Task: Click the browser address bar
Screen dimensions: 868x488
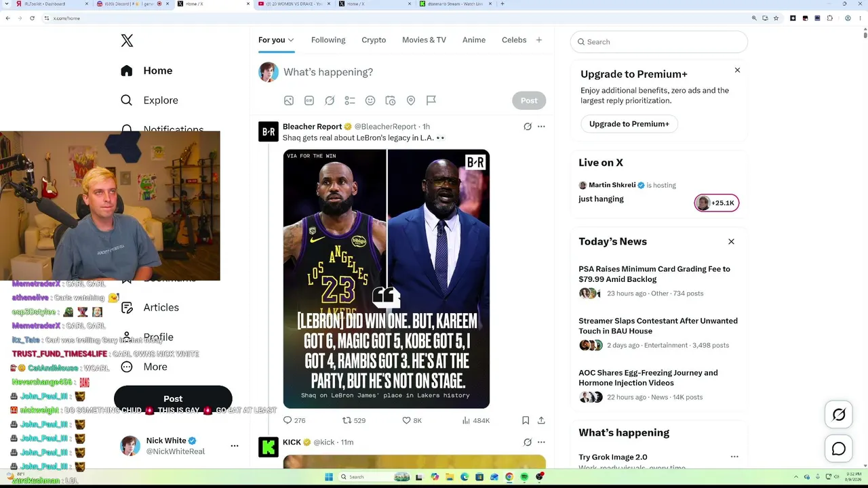Action: coord(397,18)
